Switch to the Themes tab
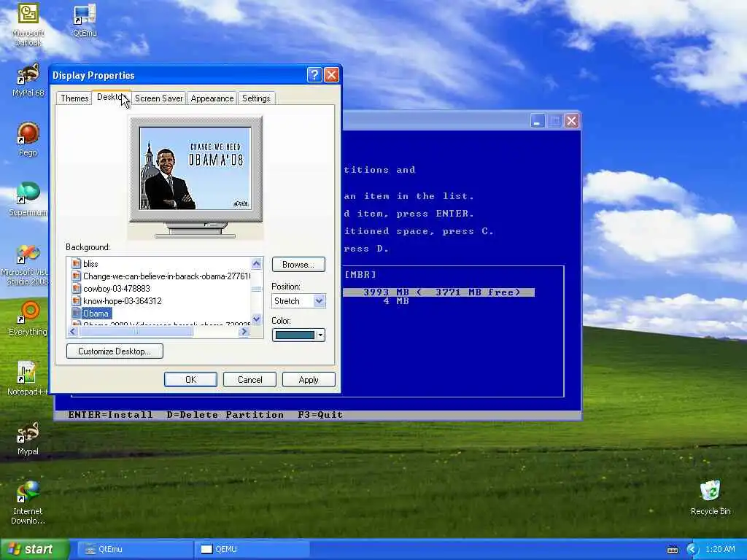The width and height of the screenshot is (747, 560). [x=74, y=98]
